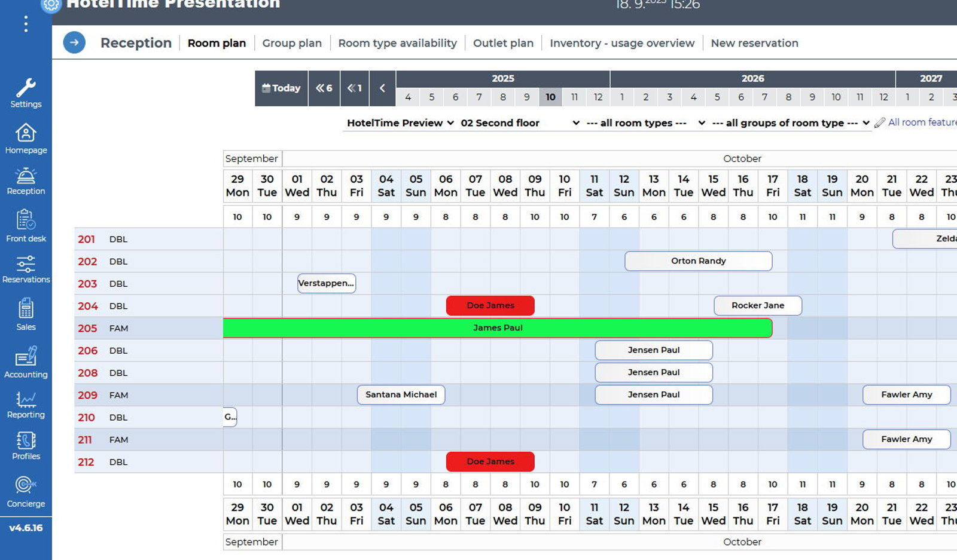The image size is (957, 560).
Task: Open New reservation tab
Action: (754, 43)
